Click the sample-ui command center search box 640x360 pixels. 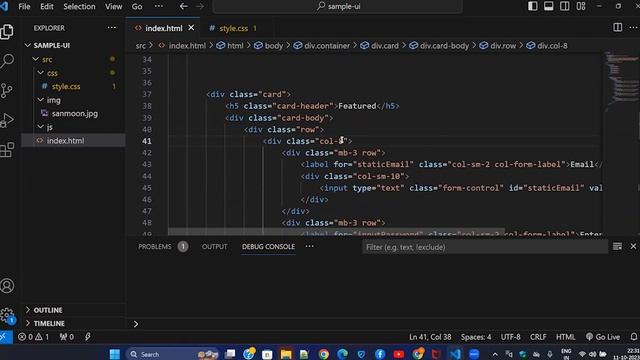tap(338, 6)
